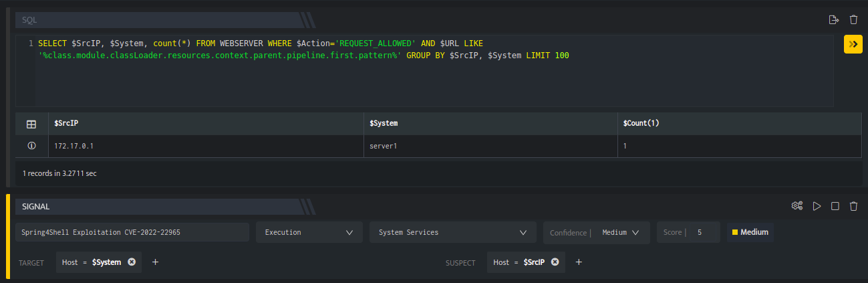Open the Execution tactic dropdown
The image size is (868, 283).
[309, 232]
